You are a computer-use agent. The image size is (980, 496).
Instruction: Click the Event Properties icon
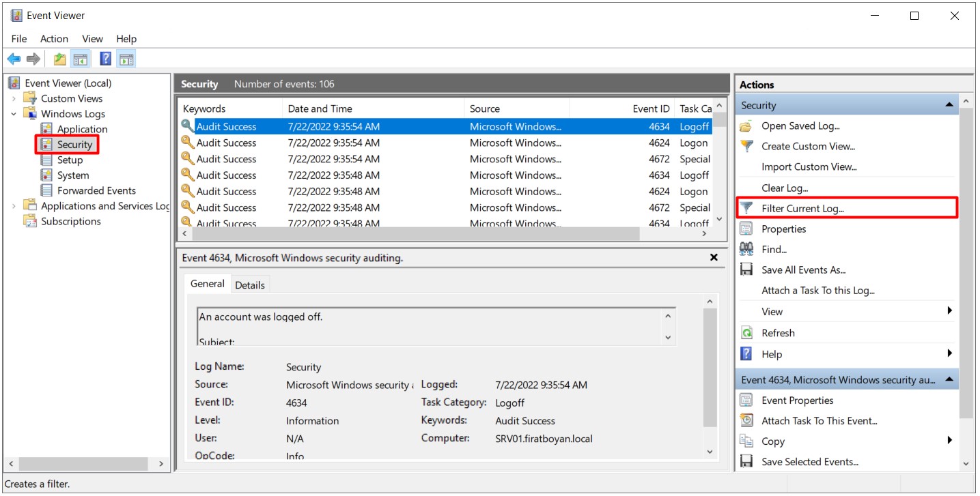[746, 400]
